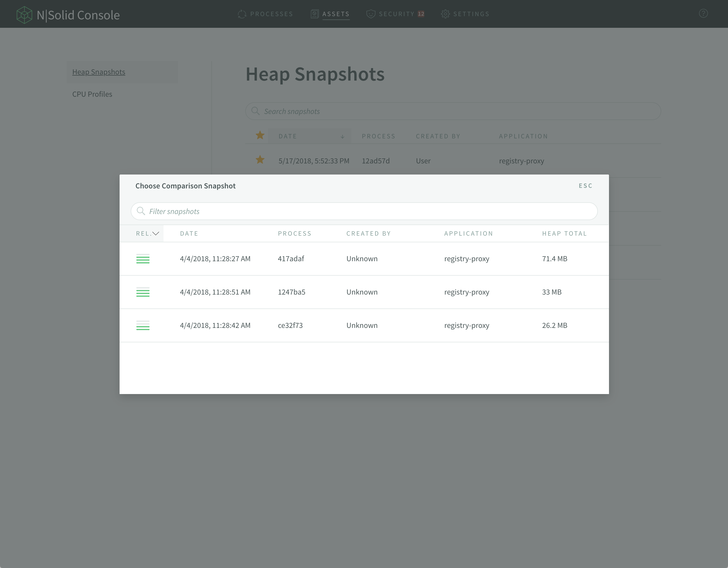The image size is (728, 568).
Task: Click registry-proxy in ce32f73 row
Action: pyautogui.click(x=467, y=325)
